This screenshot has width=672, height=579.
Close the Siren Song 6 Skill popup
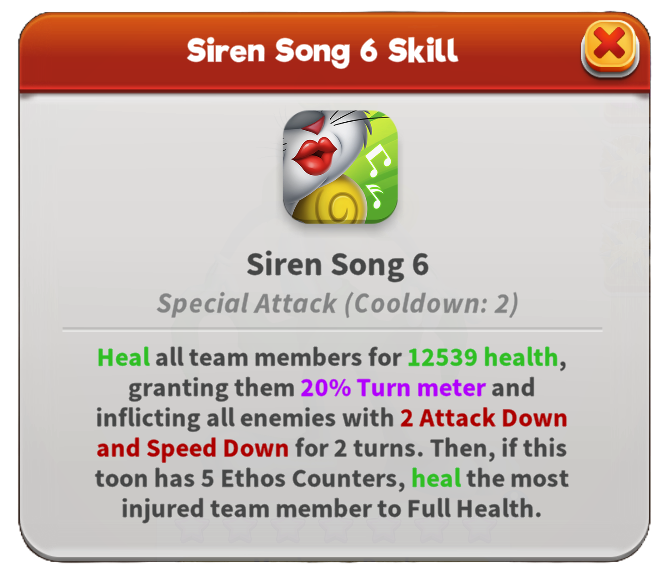pyautogui.click(x=609, y=46)
